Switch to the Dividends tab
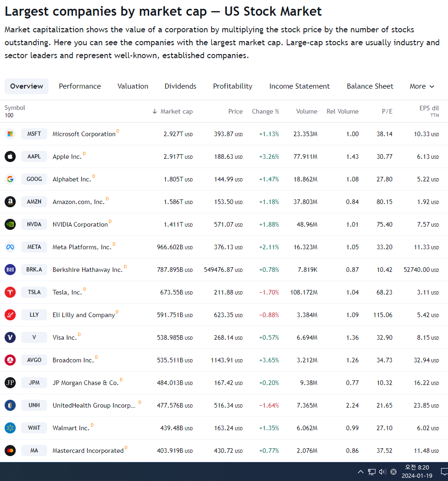The image size is (448, 481). 181,86
